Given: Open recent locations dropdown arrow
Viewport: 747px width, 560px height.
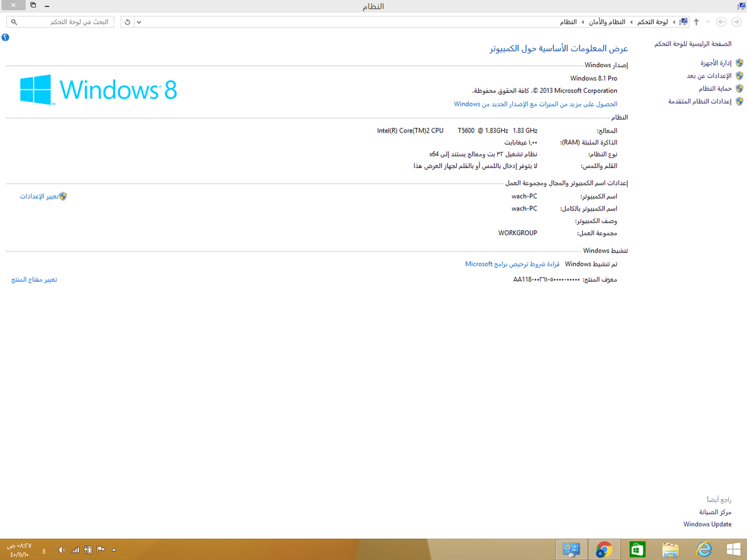Looking at the screenshot, I should pos(708,22).
